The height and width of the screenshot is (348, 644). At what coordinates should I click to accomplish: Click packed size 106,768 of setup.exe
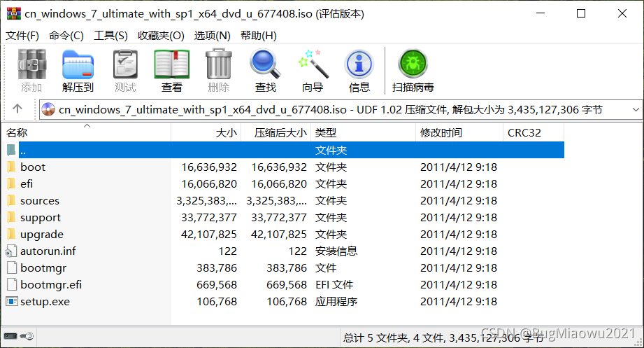[287, 302]
